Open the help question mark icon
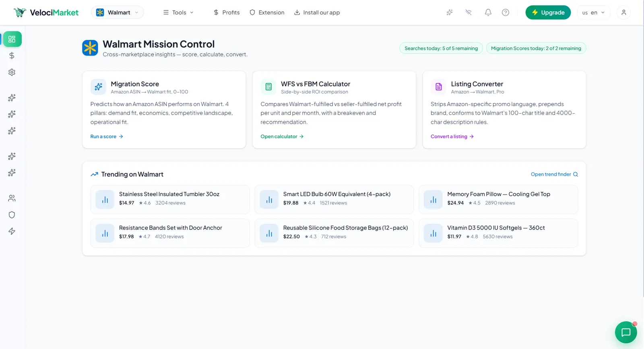This screenshot has height=349, width=644. [506, 12]
